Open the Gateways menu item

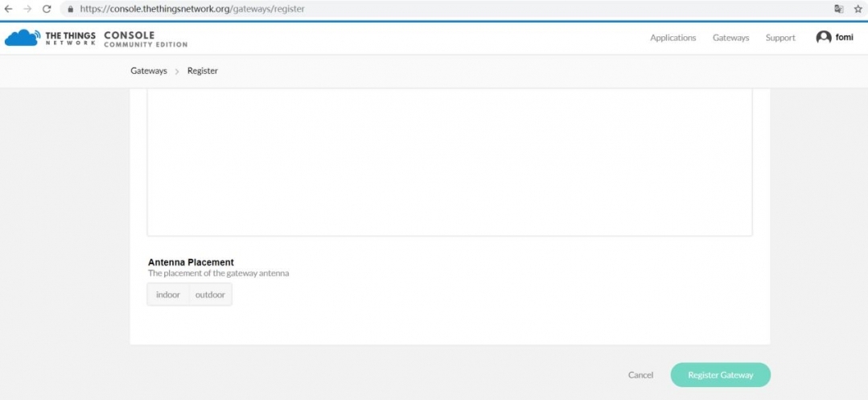click(x=730, y=38)
